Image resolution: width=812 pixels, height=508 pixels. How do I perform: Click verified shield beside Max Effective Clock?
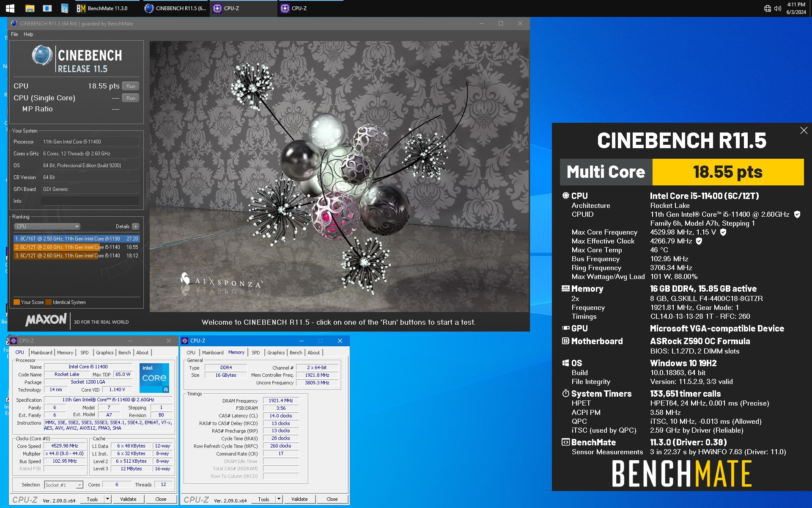pyautogui.click(x=699, y=241)
